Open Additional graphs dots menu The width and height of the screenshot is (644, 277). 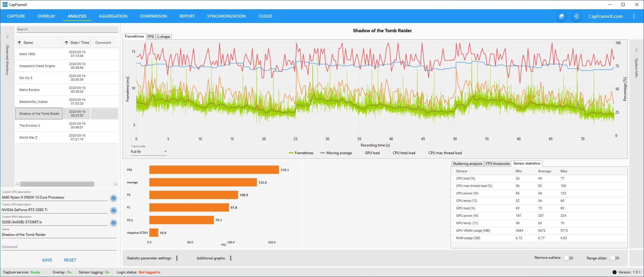230,258
